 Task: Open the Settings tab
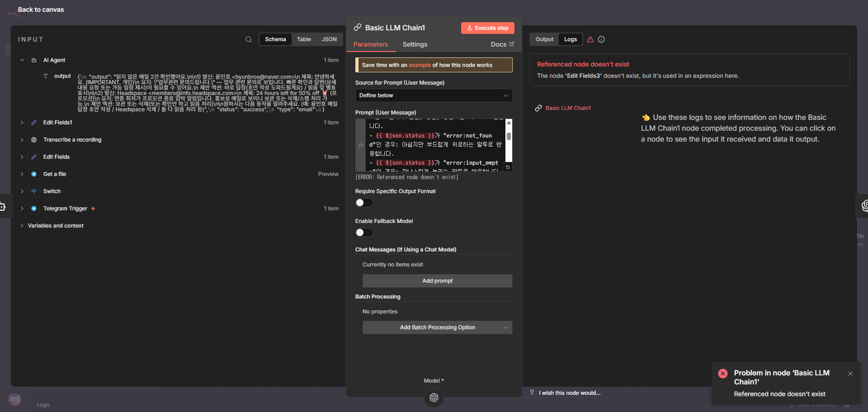[x=415, y=44]
